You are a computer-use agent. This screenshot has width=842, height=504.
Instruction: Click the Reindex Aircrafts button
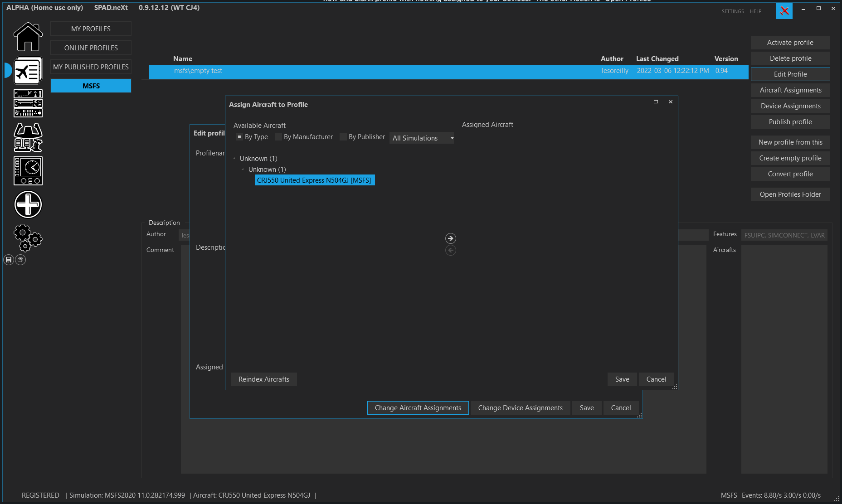[x=264, y=379]
